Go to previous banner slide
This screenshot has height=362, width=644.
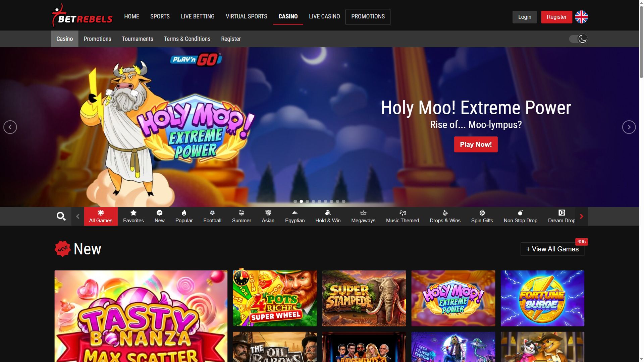pos(10,127)
